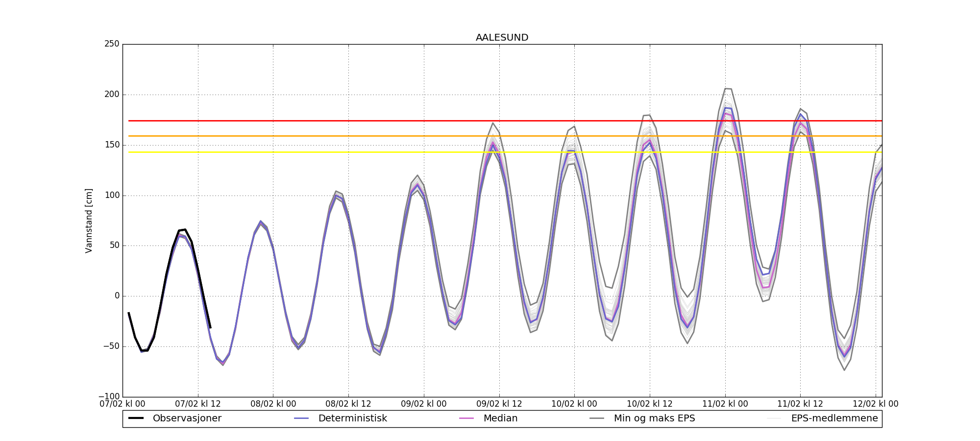Click the 12/02 kl 00 x-axis tick label
980x441 pixels.
876,404
